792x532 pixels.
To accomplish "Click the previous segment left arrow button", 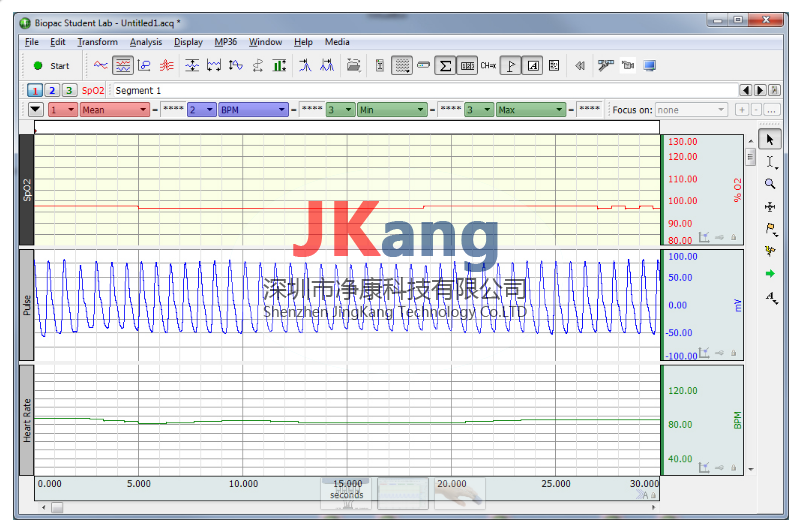I will point(746,90).
